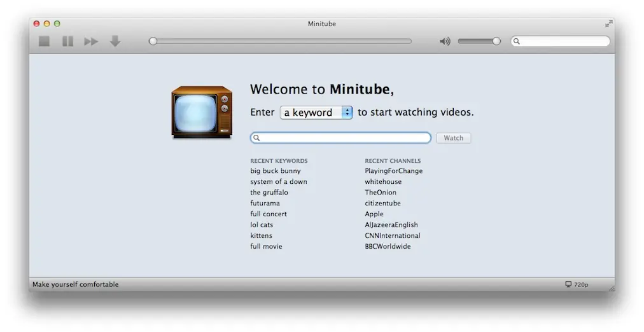Open recent channel BBCWorldwide
This screenshot has height=332, width=644.
pos(388,246)
